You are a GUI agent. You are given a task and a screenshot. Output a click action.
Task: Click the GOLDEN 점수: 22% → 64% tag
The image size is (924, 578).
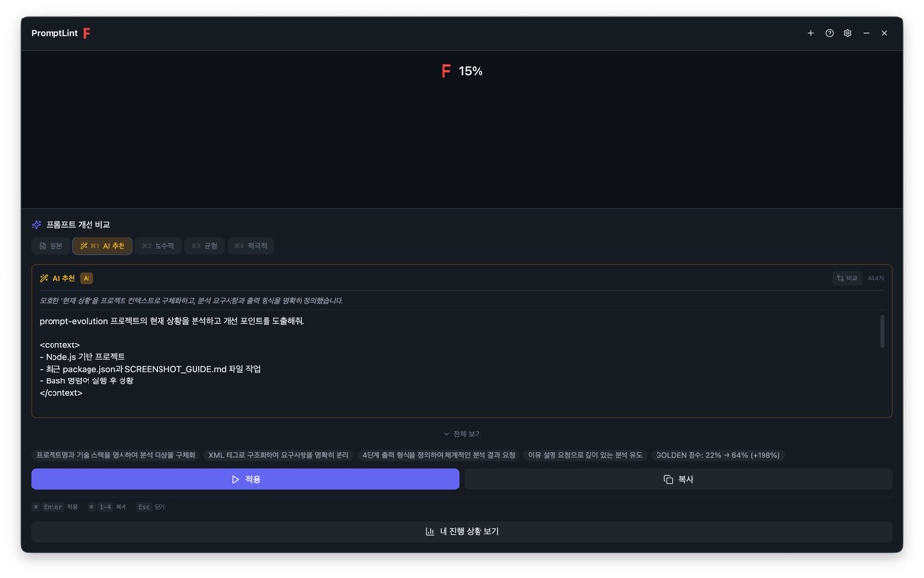pos(717,456)
